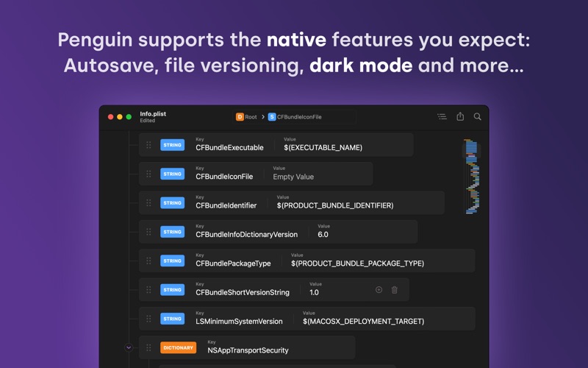Screen dimensions: 588x368
Task: Edit the CFBundlePackageType key field
Action: coord(233,263)
